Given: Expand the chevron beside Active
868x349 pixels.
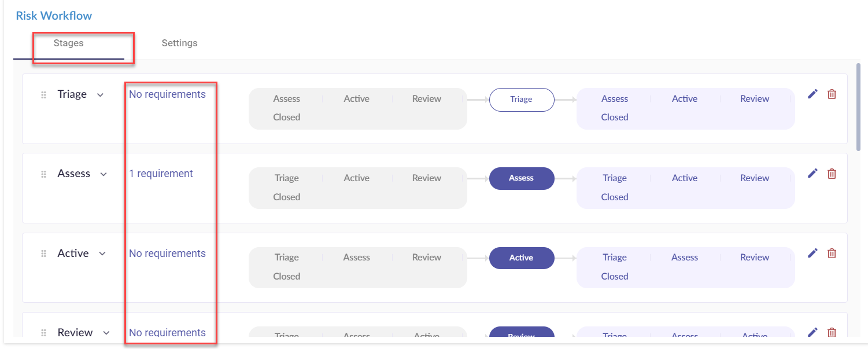Looking at the screenshot, I should click(103, 254).
